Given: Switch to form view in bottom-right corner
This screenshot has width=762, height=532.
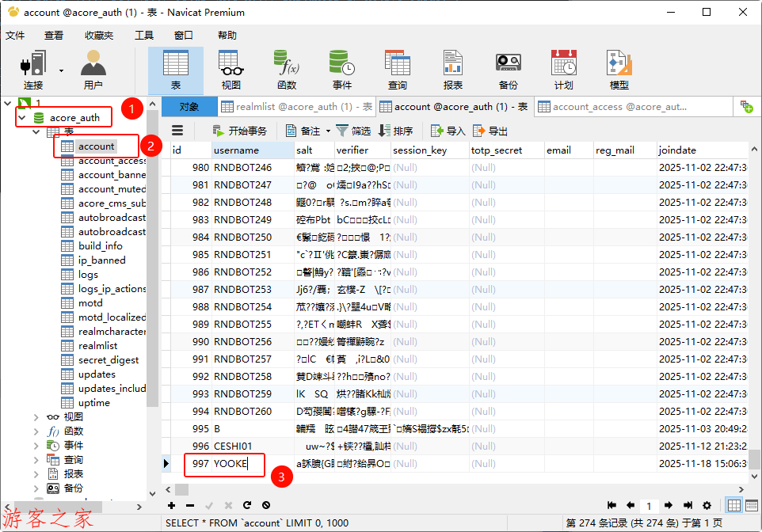Looking at the screenshot, I should pyautogui.click(x=751, y=505).
